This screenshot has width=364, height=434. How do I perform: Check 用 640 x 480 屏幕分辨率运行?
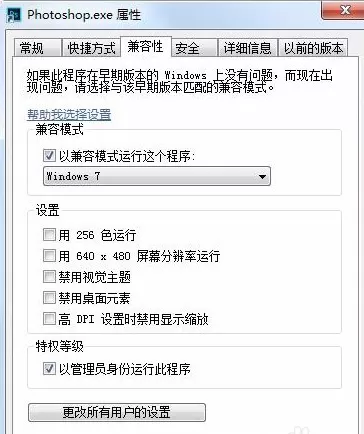49,256
